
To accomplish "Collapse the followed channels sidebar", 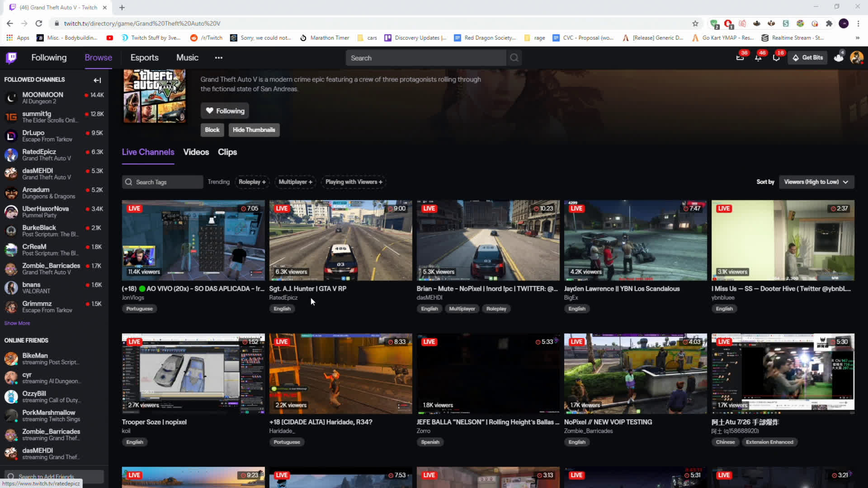I will pyautogui.click(x=97, y=80).
